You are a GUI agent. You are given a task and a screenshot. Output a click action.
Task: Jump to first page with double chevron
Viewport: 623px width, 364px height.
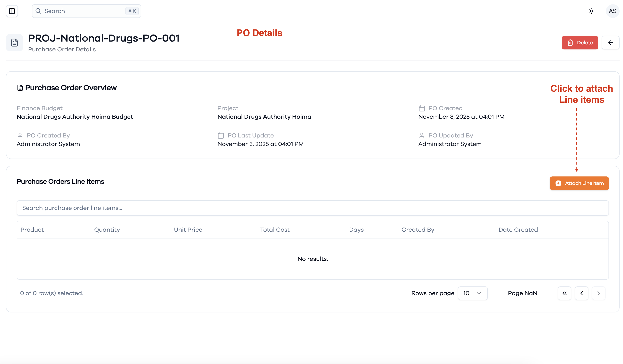(564, 293)
